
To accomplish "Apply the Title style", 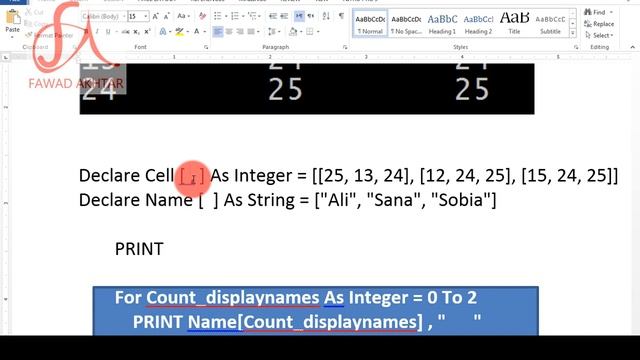I will [514, 24].
